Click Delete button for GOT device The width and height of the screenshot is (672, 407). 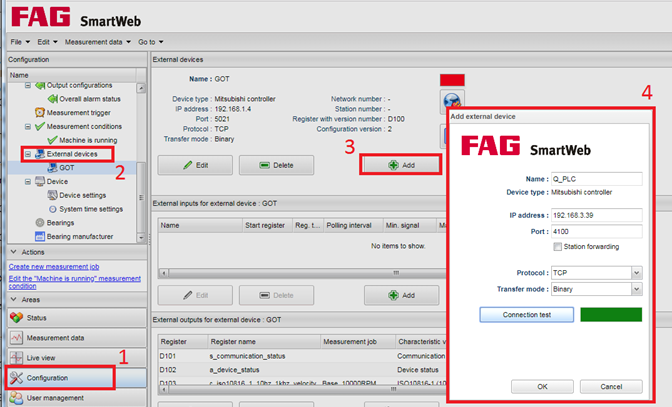(276, 165)
